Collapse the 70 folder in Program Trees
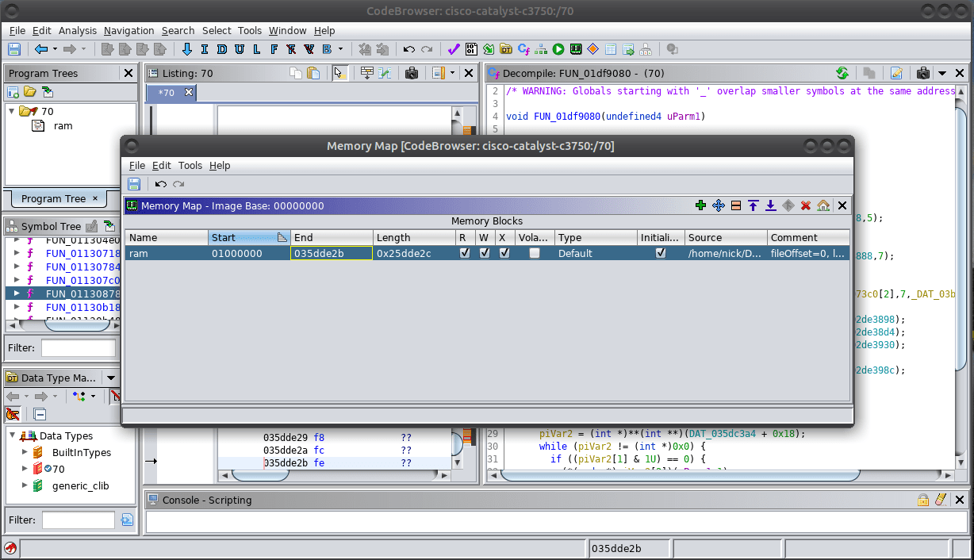The width and height of the screenshot is (974, 560). [x=12, y=111]
